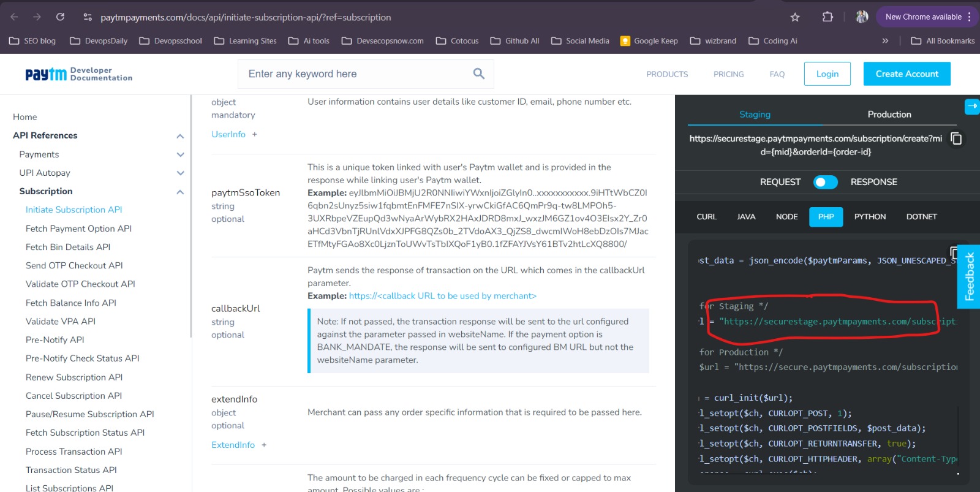
Task: Collapse the Subscription section chevron
Action: pyautogui.click(x=180, y=192)
